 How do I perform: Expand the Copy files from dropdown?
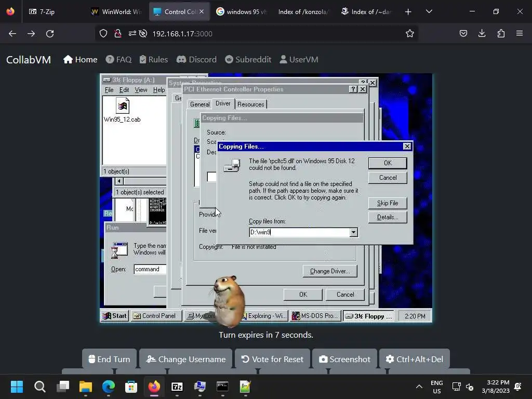click(353, 232)
